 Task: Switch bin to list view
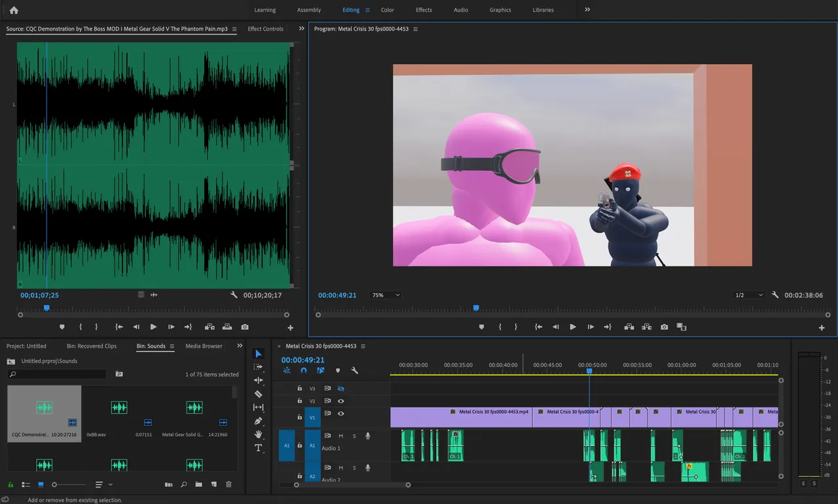(26, 484)
